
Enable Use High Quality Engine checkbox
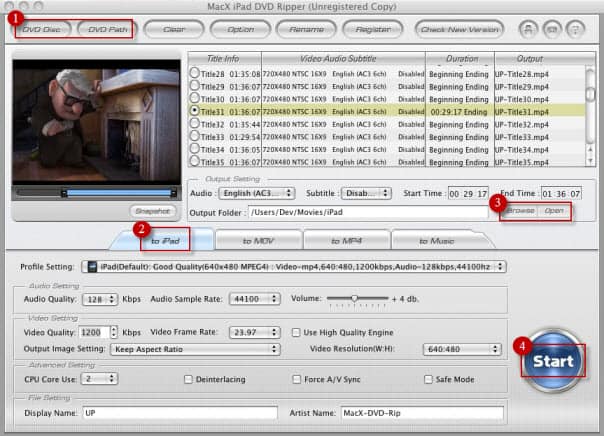(296, 332)
